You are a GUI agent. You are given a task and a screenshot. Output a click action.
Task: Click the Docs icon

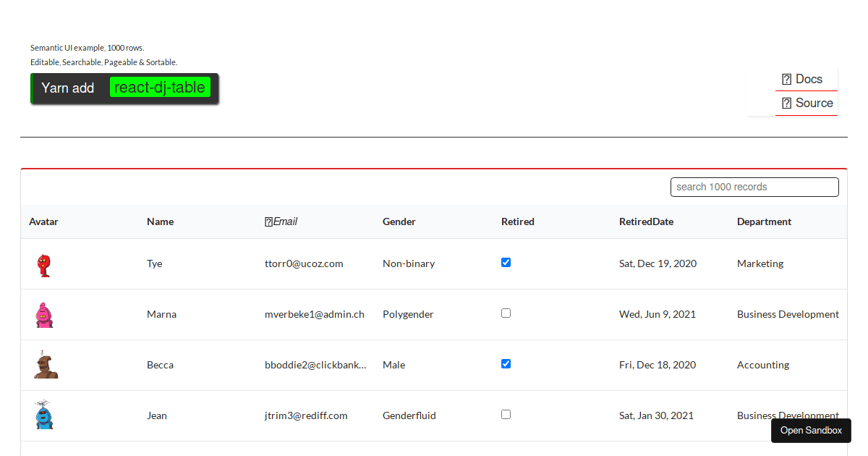786,79
